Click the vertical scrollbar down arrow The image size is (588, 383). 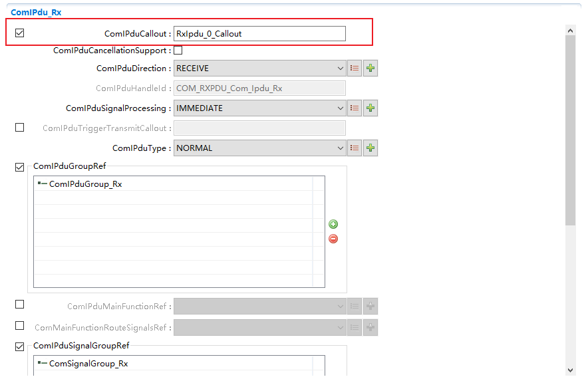point(570,370)
